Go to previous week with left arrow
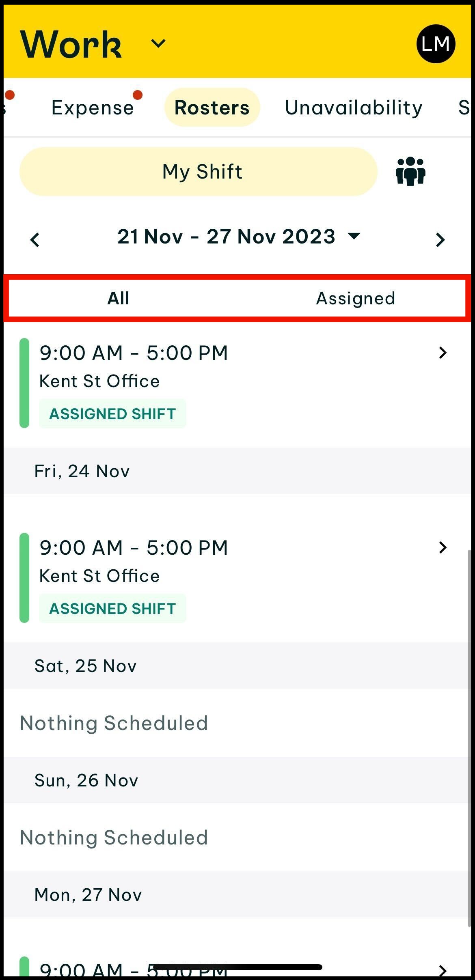The image size is (475, 980). 35,240
